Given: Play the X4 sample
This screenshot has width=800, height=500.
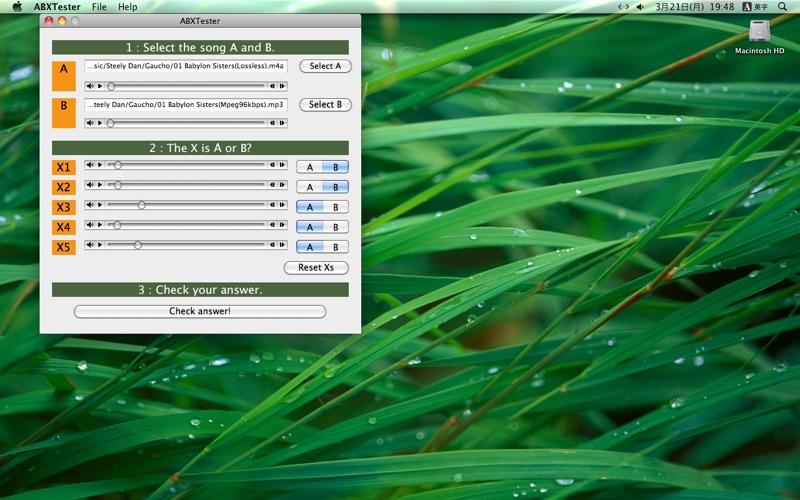Looking at the screenshot, I should pyautogui.click(x=100, y=224).
